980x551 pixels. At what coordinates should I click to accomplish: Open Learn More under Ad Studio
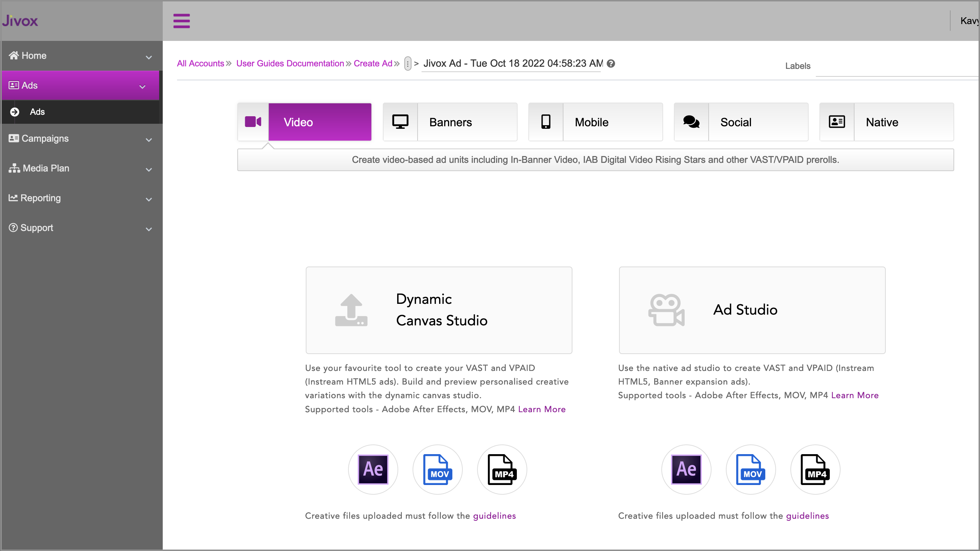tap(855, 395)
